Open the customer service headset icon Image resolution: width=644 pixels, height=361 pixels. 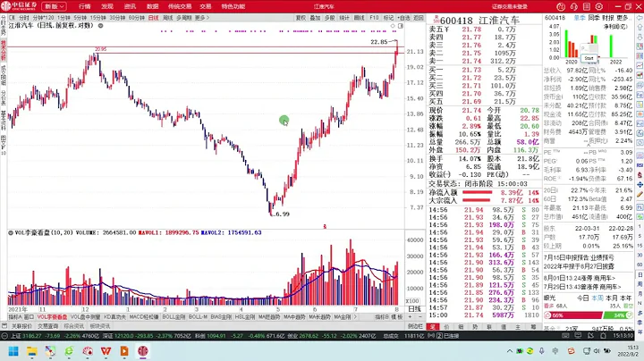point(573,6)
